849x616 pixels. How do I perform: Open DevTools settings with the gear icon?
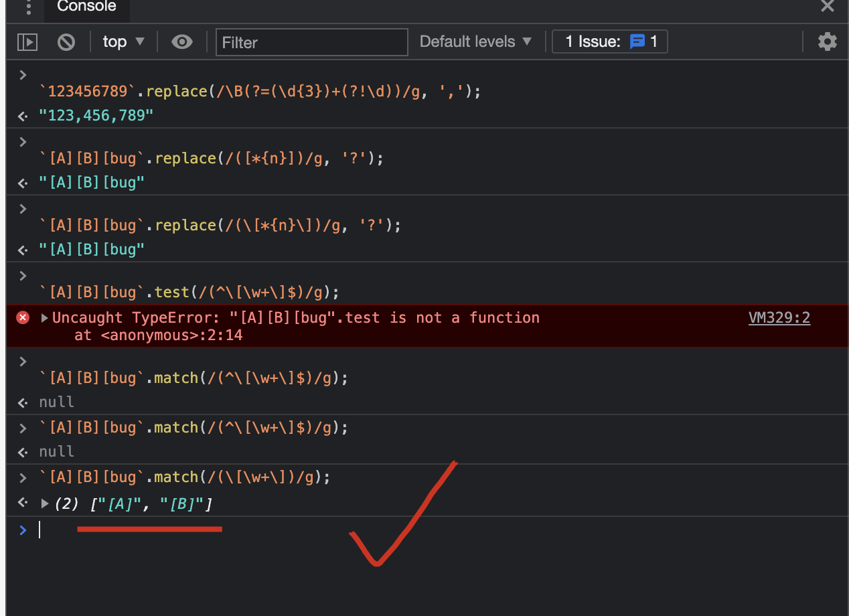click(x=828, y=41)
